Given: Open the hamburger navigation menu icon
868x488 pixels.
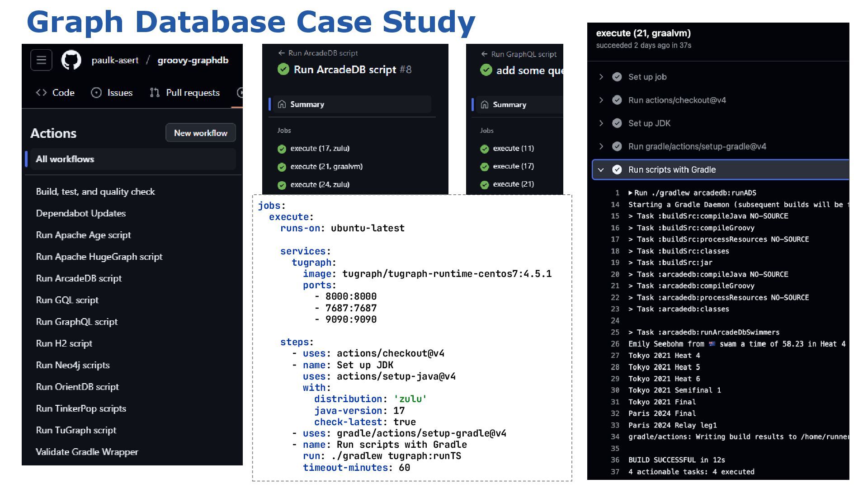Looking at the screenshot, I should click(x=41, y=60).
